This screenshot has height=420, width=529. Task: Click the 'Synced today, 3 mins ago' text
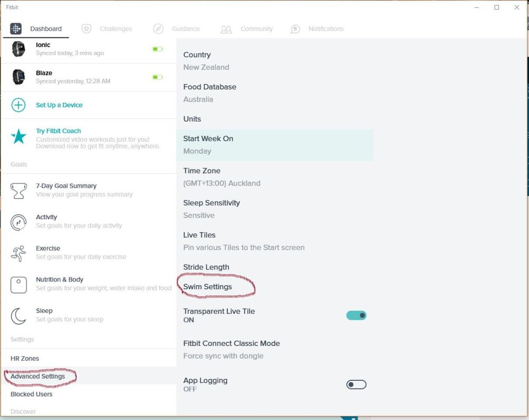point(70,53)
